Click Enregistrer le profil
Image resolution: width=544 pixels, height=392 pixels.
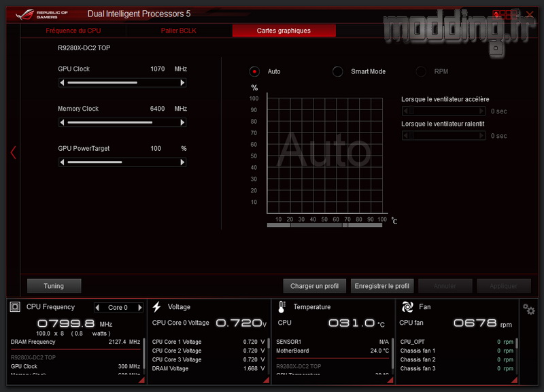382,286
